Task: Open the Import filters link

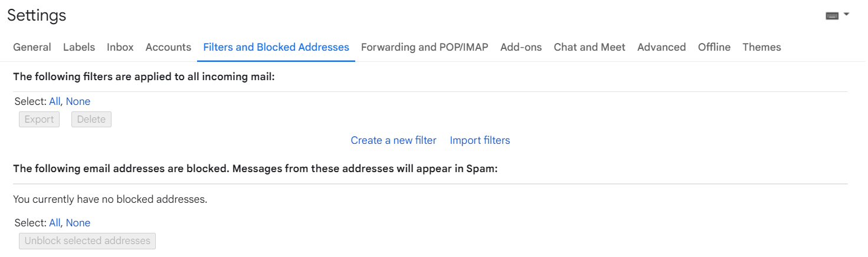Action: [480, 140]
